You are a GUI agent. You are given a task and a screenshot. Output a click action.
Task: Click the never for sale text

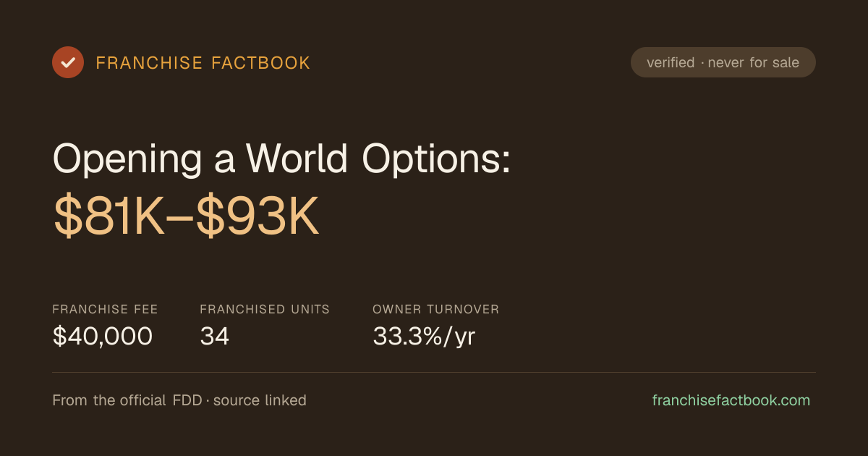pos(754,62)
